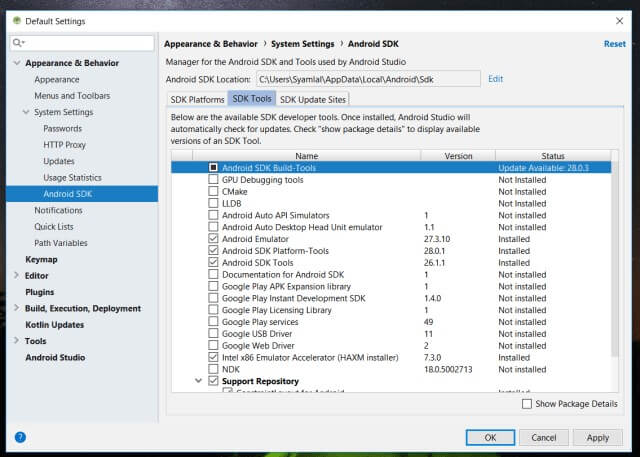Click the Reset link

[614, 44]
